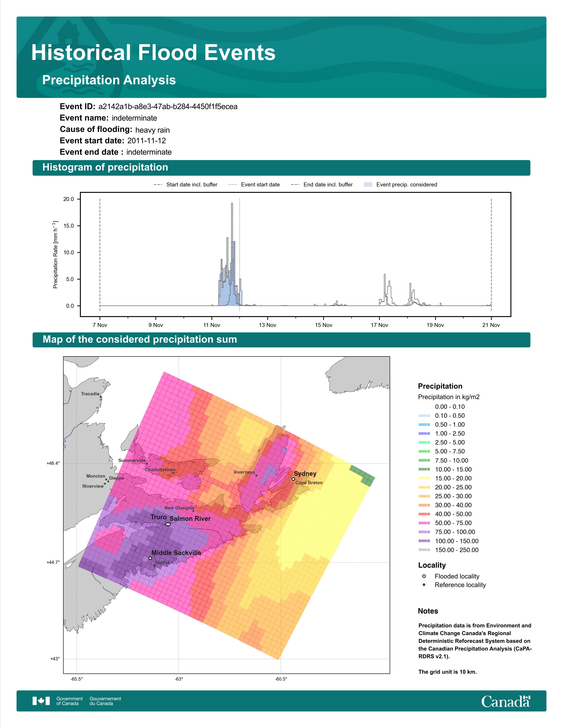Image resolution: width=563 pixels, height=728 pixels.
Task: Click the -60.5° longitude label
Action: 281,679
